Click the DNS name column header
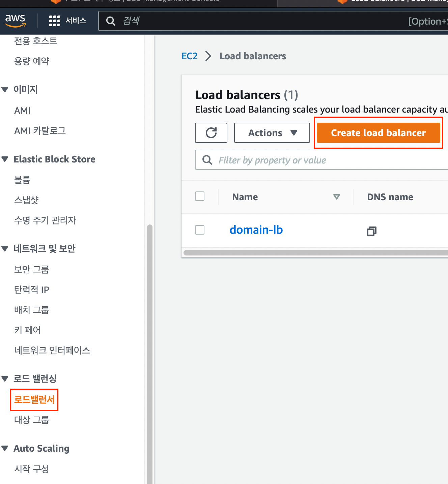The width and height of the screenshot is (448, 484). pyautogui.click(x=390, y=197)
